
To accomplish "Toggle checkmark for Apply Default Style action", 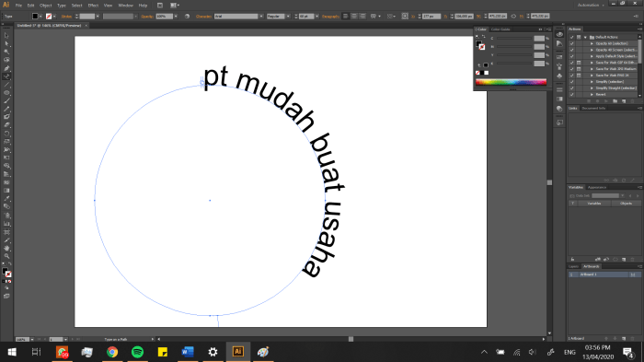I will tap(571, 56).
